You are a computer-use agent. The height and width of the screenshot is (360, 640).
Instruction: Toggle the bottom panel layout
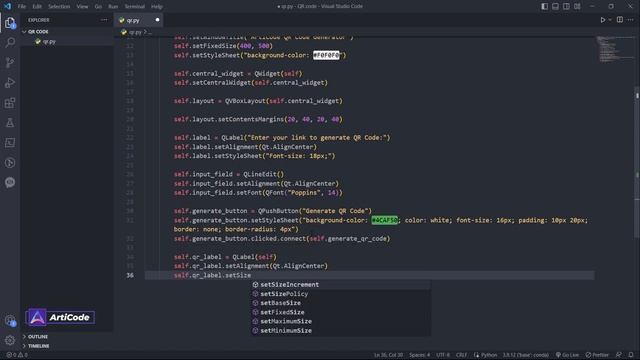[x=556, y=6]
